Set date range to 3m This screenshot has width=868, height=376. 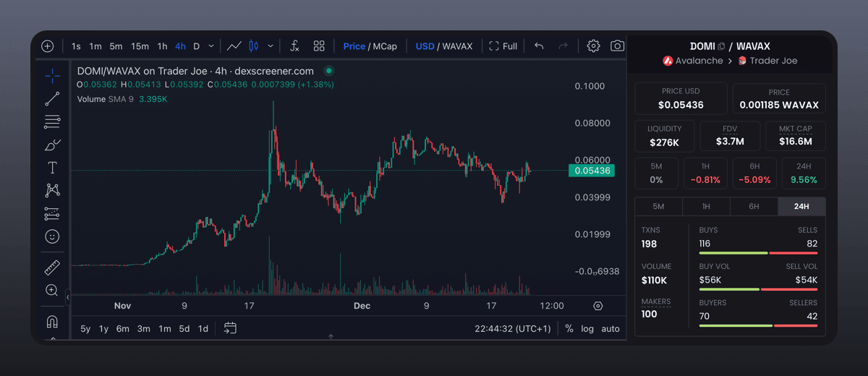tap(144, 328)
